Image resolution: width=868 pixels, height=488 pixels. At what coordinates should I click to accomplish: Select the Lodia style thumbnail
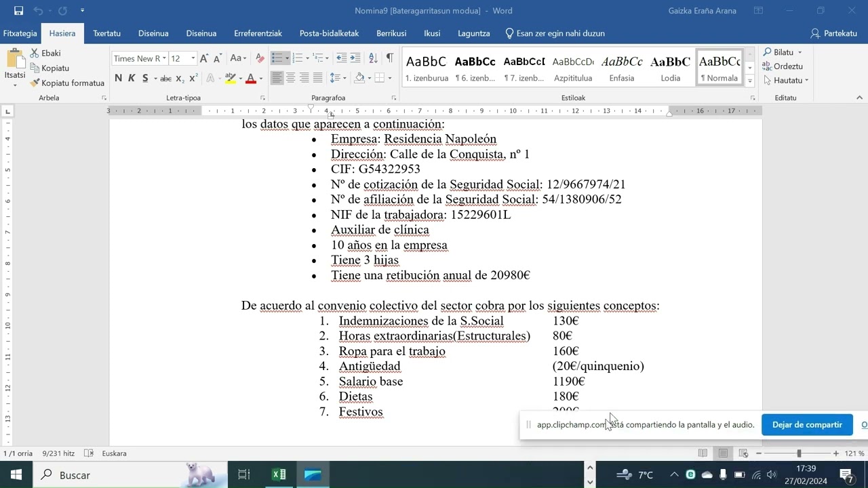click(670, 68)
